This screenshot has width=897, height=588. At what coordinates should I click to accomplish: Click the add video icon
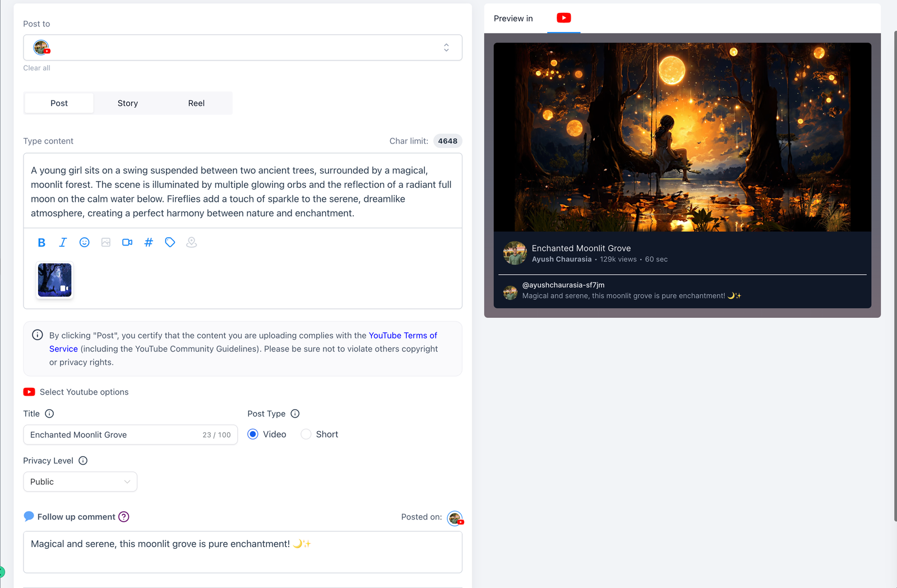[127, 243]
